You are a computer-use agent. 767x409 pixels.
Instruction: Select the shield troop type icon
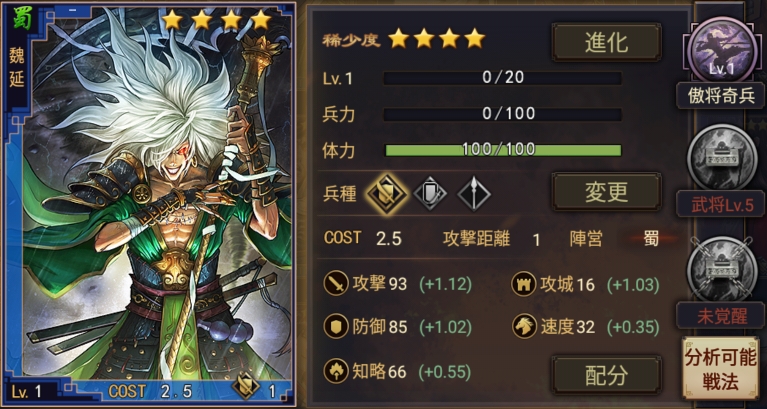pyautogui.click(x=430, y=194)
